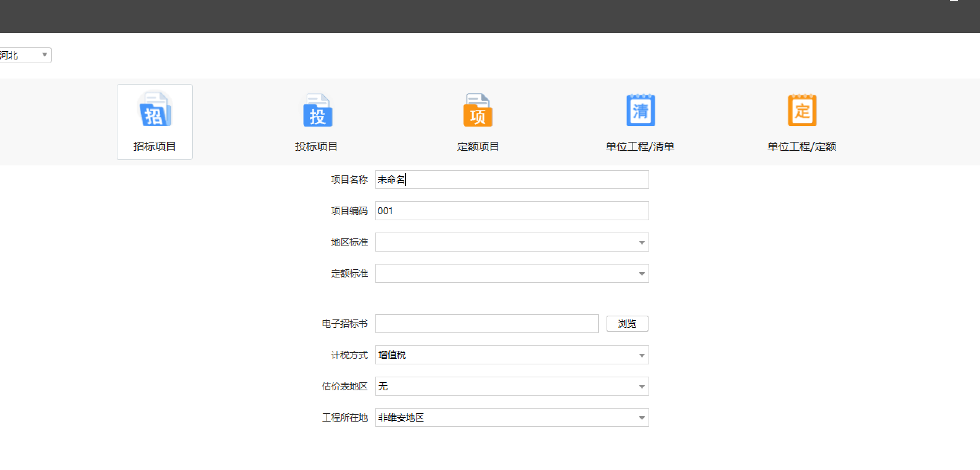Click the 单位工程/清单 label text
The width and height of the screenshot is (980, 470).
click(640, 146)
